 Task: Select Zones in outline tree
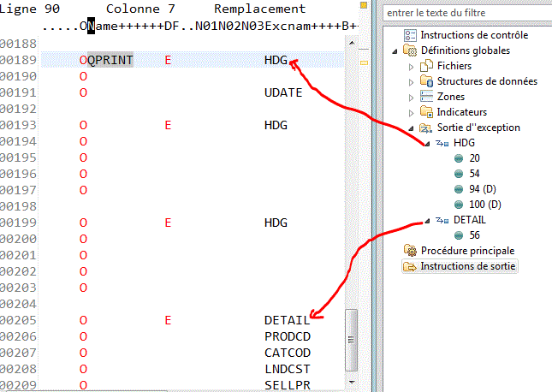451,97
